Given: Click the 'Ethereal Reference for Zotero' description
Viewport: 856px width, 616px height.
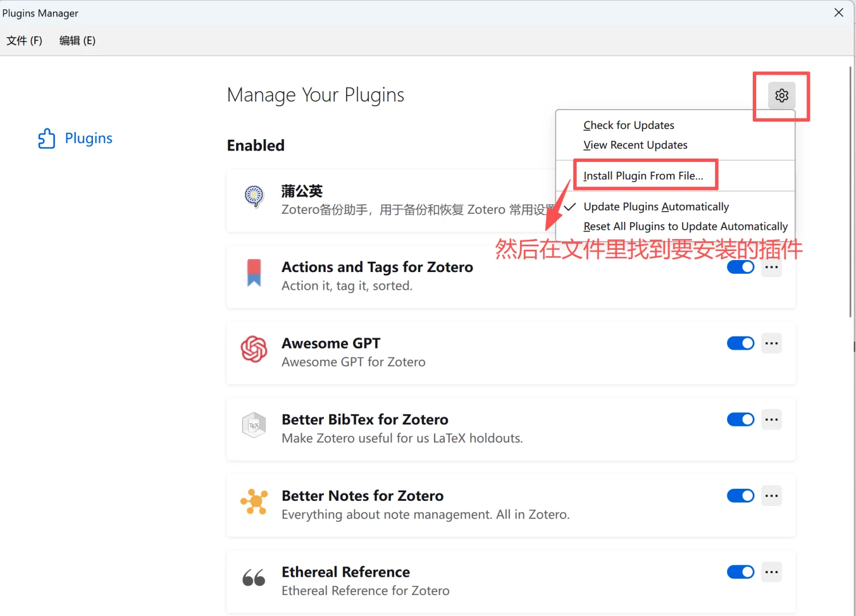Looking at the screenshot, I should [366, 591].
